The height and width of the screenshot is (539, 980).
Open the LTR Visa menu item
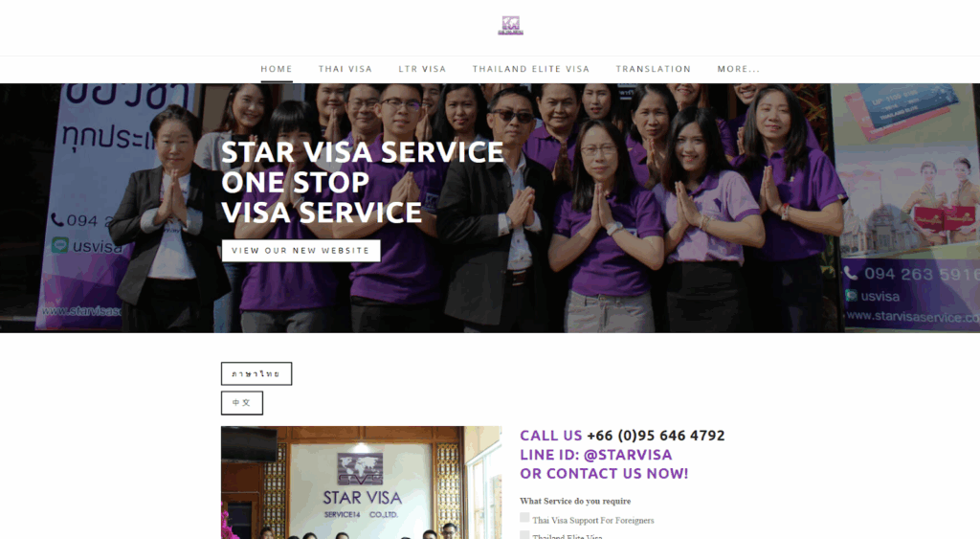[x=422, y=69]
